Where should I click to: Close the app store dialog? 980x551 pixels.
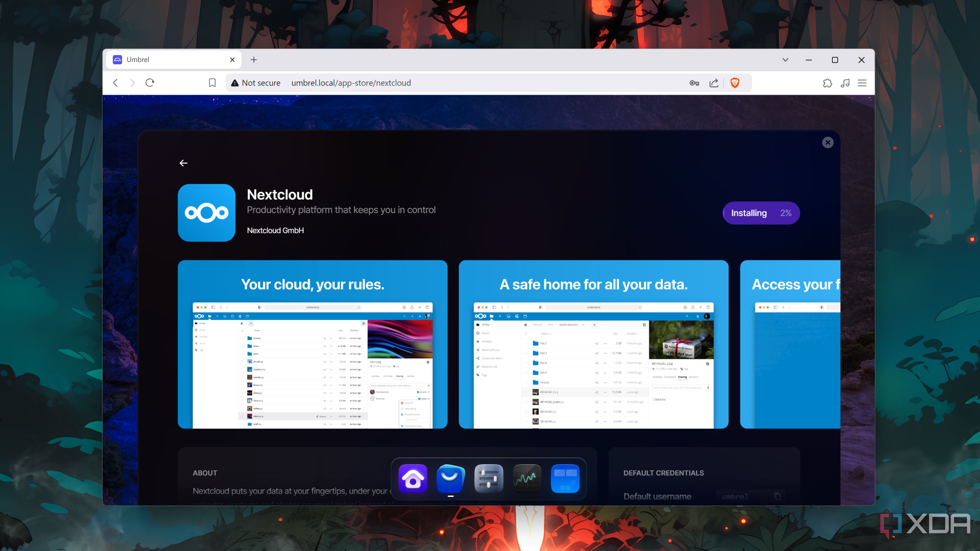point(828,142)
